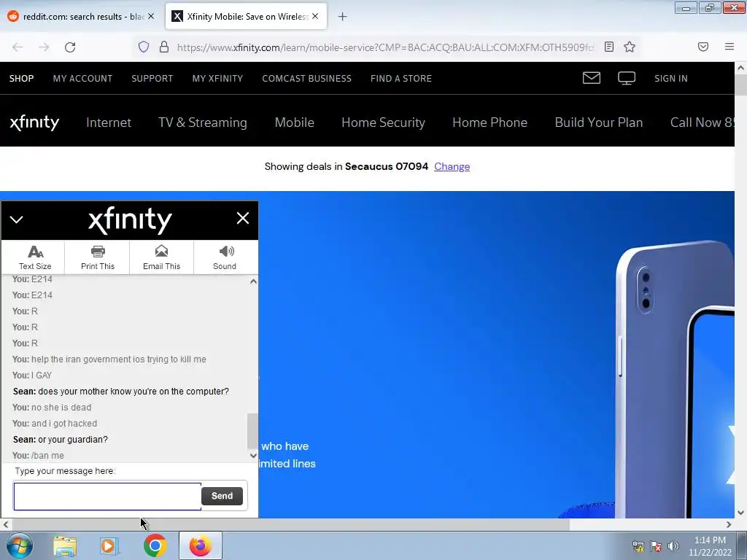
Task: Click the address bar URL
Action: pyautogui.click(x=385, y=47)
